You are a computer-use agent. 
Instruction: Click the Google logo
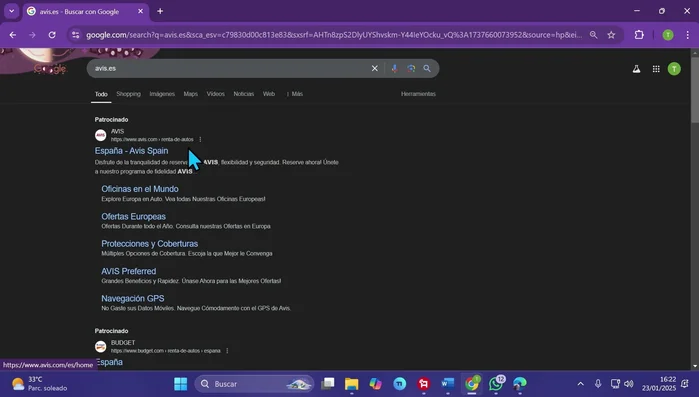(x=50, y=69)
